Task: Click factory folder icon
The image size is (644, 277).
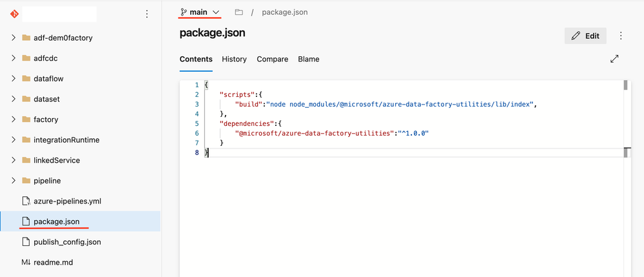Action: point(26,119)
